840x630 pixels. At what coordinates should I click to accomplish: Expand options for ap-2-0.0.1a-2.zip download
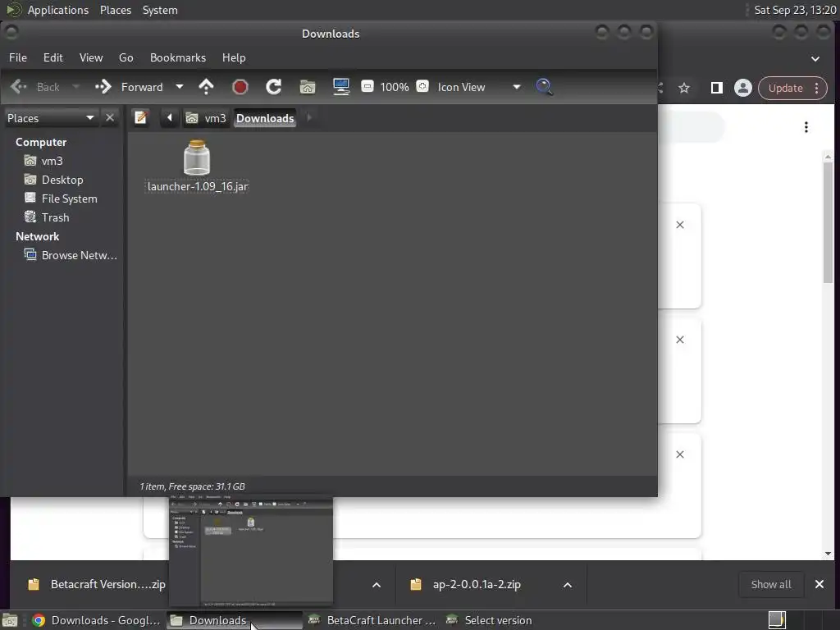[x=568, y=585]
